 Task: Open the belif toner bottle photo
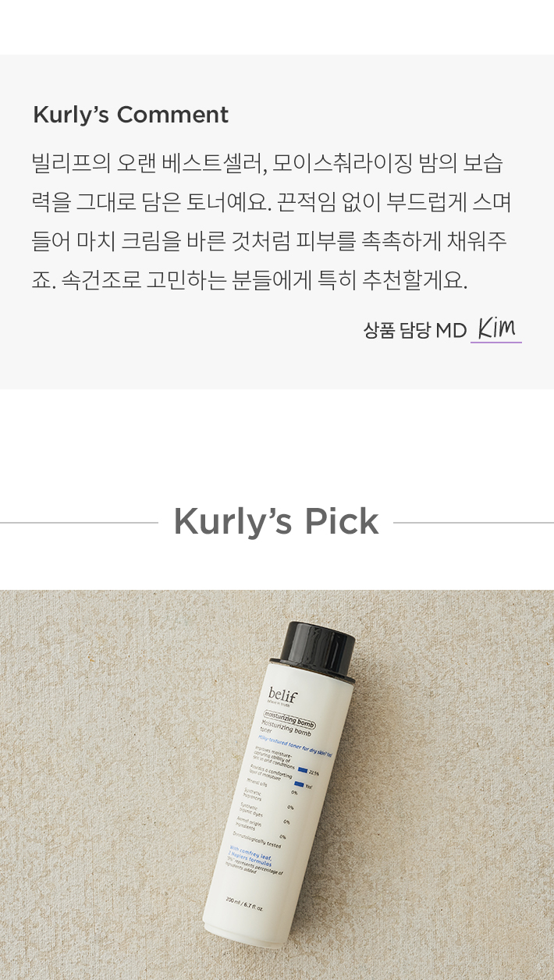[277, 785]
